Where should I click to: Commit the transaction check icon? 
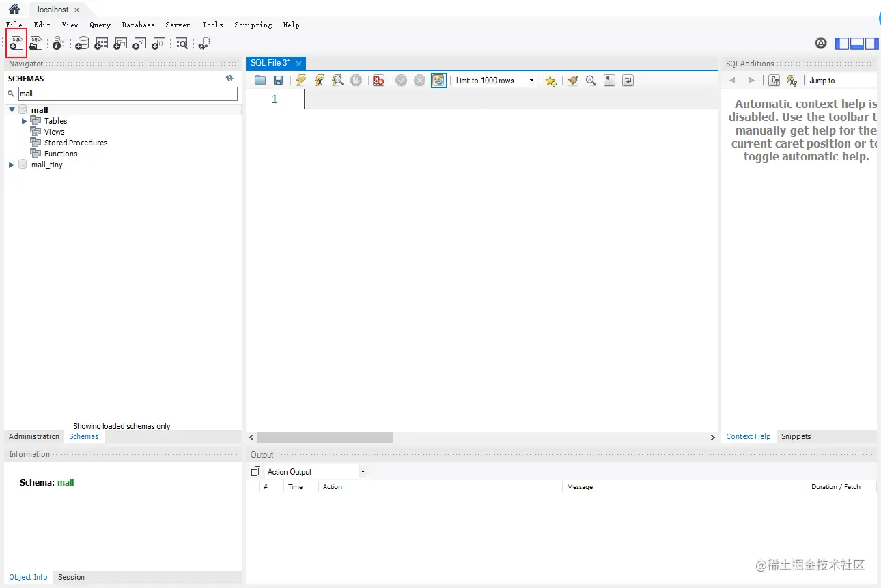[x=402, y=81]
